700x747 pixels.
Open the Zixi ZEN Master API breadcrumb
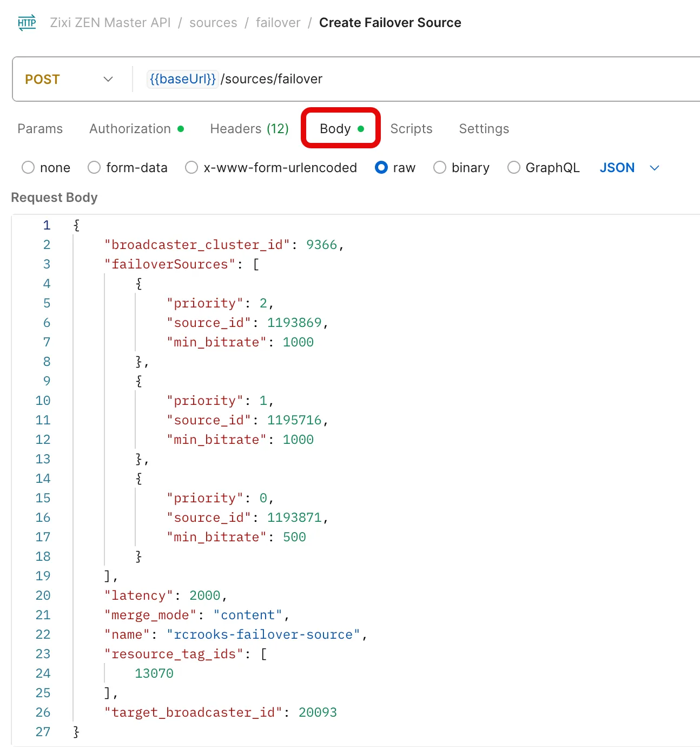(x=110, y=23)
